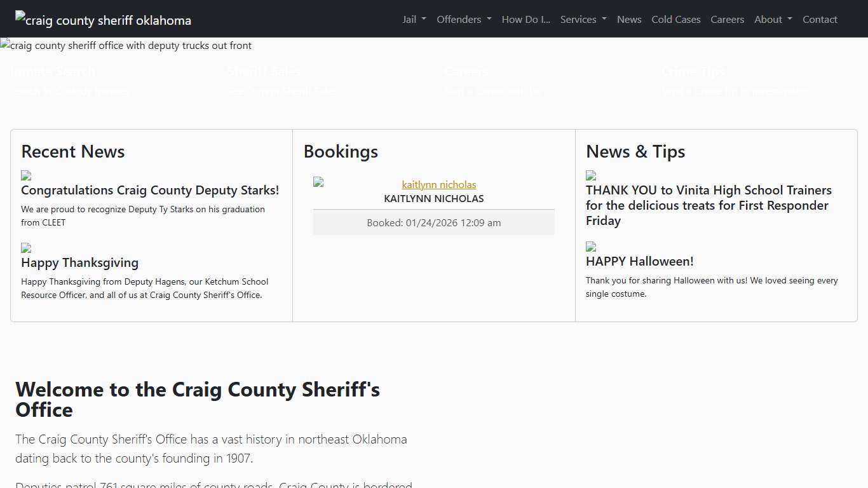Viewport: 868px width, 488px height.
Task: Open the About dropdown
Action: coord(773,19)
